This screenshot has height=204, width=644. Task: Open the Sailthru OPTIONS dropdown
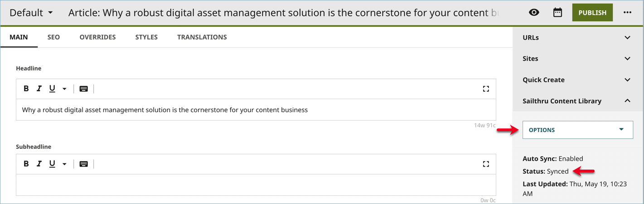click(577, 130)
